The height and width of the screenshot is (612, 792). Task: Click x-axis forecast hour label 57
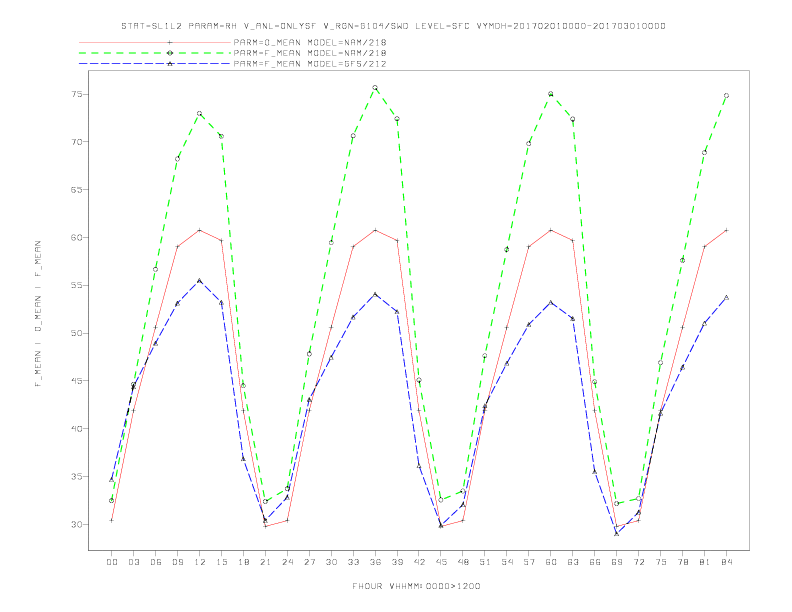(529, 562)
